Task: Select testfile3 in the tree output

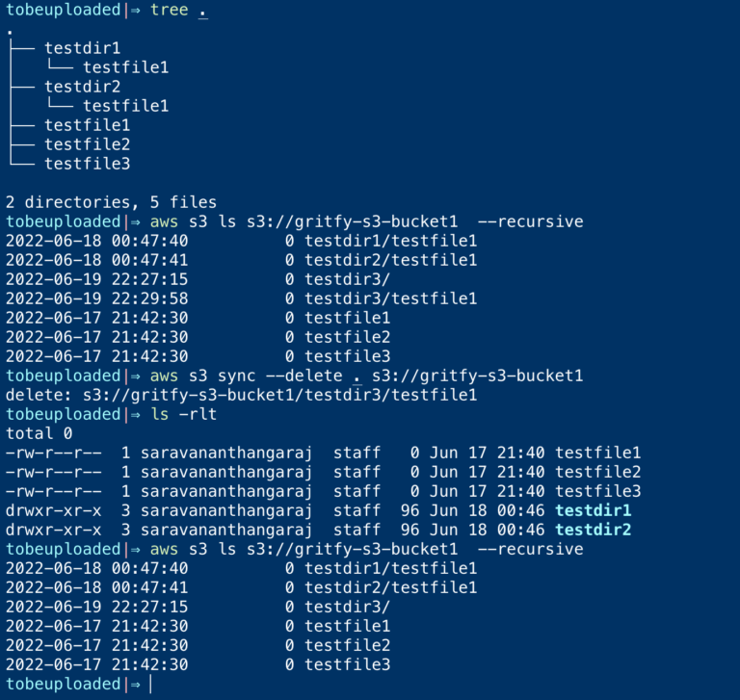Action: click(x=87, y=164)
